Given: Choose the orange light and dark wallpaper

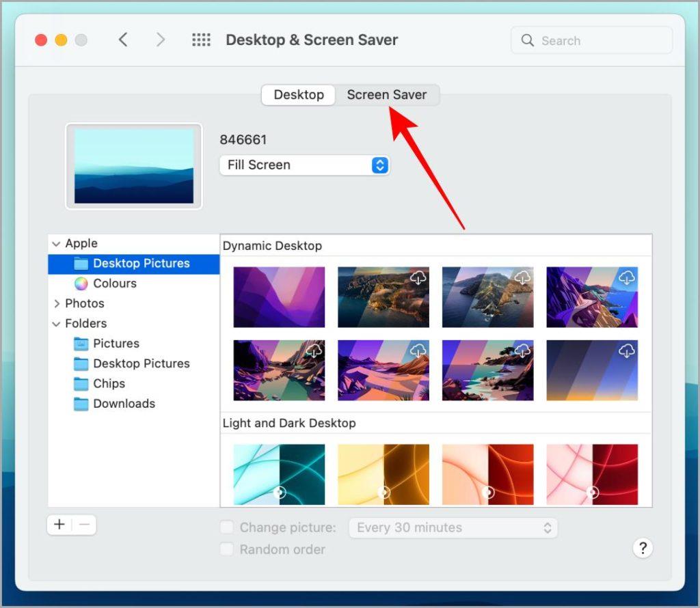Looking at the screenshot, I should pyautogui.click(x=488, y=474).
